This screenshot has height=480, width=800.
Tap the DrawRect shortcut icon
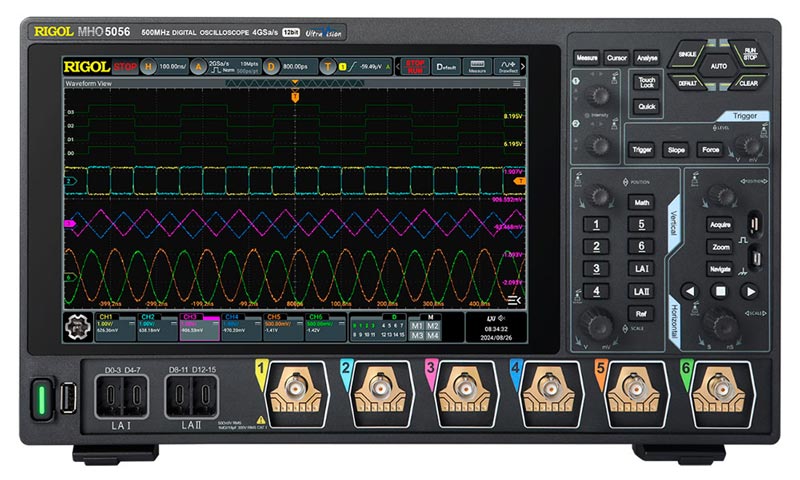[508, 66]
